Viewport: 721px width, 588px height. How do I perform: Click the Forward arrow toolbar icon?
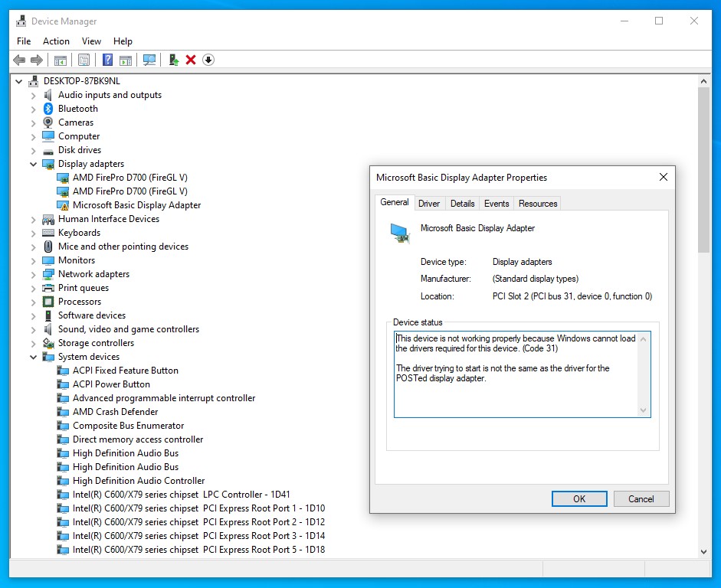coord(37,60)
